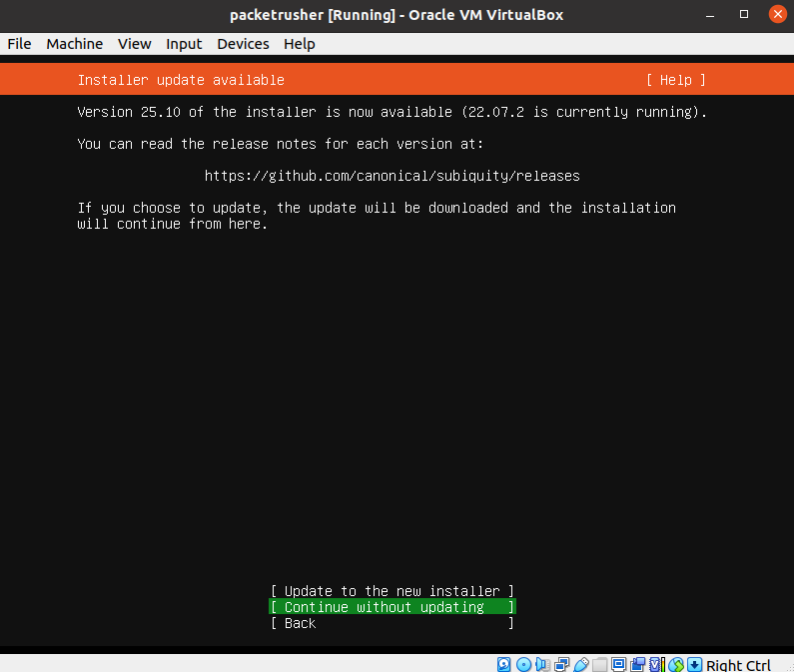Open the VirtualBox Help menu
The image size is (794, 672).
[300, 44]
